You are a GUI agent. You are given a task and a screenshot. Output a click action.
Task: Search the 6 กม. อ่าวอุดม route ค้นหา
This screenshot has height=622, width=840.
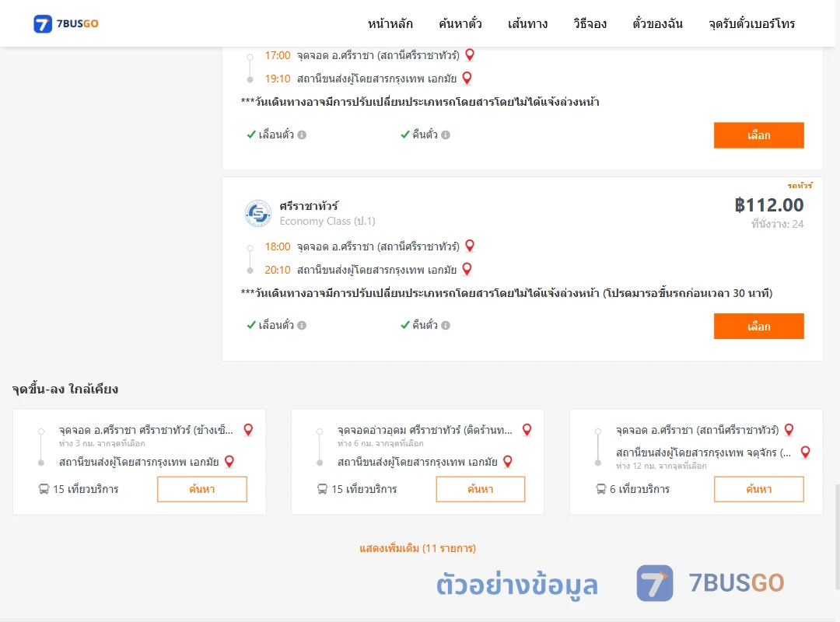[x=481, y=489]
